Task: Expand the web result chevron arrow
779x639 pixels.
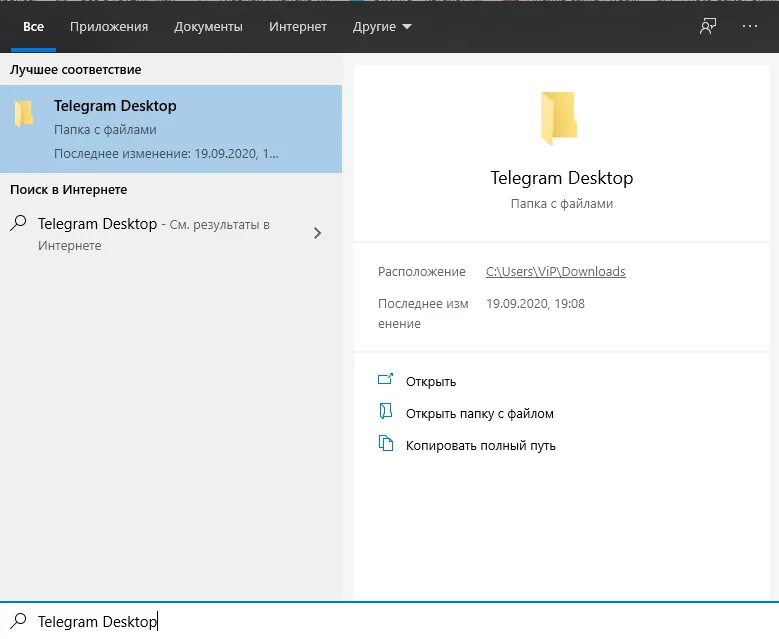Action: (317, 233)
